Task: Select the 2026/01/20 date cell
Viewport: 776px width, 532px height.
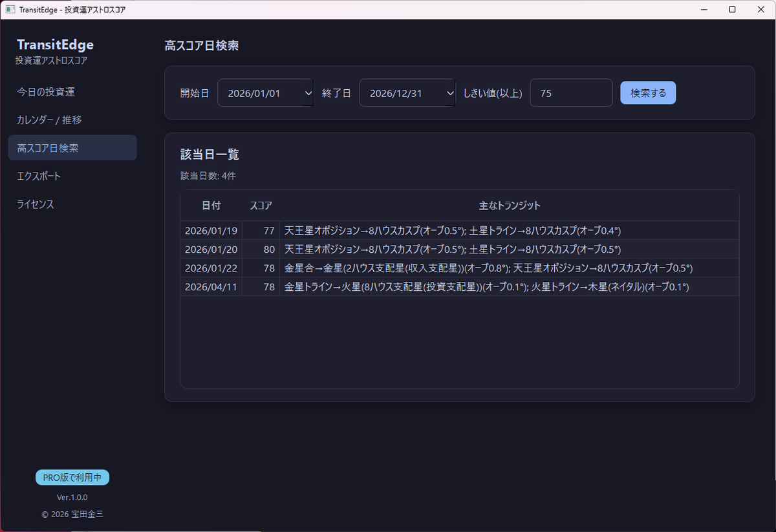Action: (211, 250)
